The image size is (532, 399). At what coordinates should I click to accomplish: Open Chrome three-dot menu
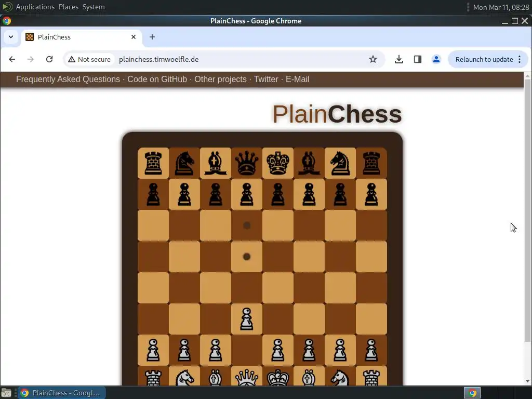(x=520, y=59)
